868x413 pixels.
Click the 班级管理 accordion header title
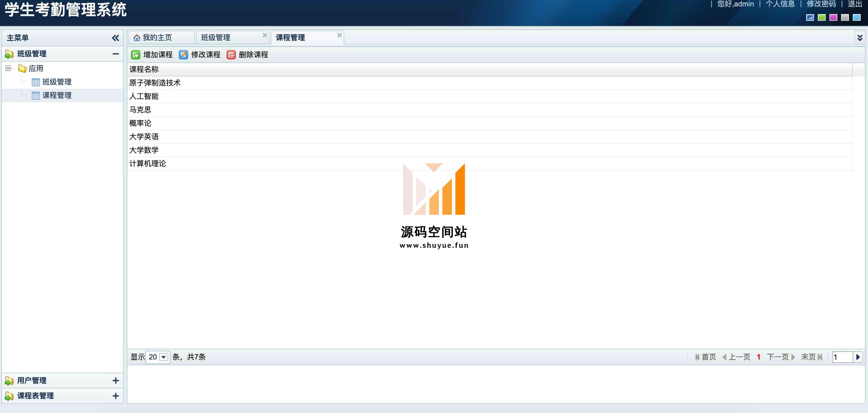pyautogui.click(x=32, y=54)
